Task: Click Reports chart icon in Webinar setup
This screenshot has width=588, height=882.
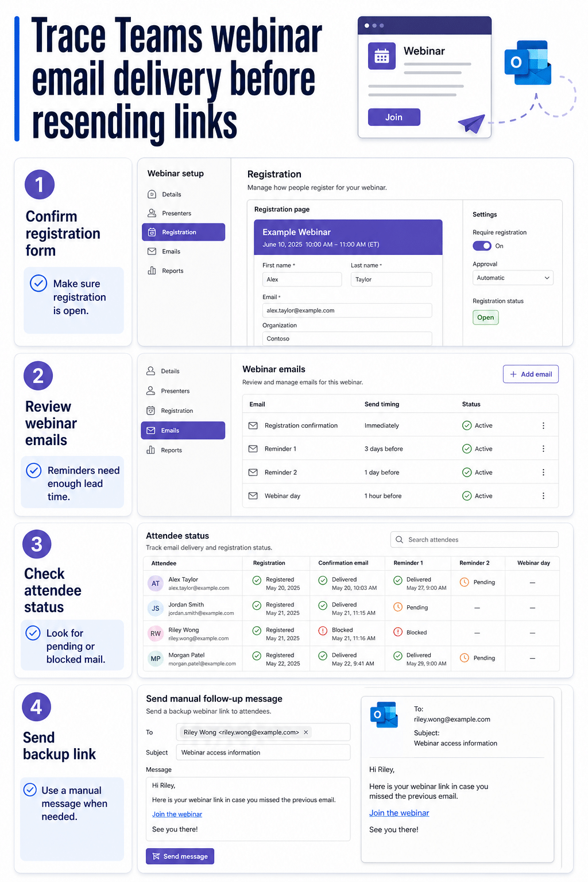Action: (152, 270)
